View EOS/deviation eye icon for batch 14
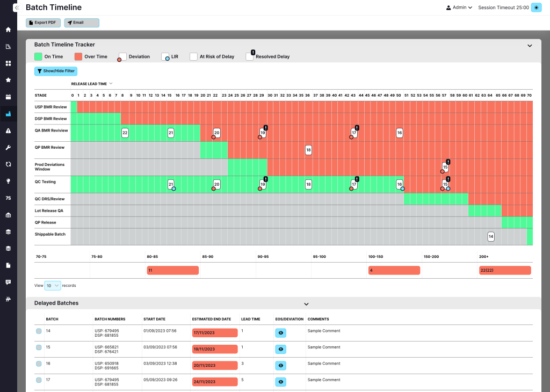The width and height of the screenshot is (550, 392). pos(280,333)
